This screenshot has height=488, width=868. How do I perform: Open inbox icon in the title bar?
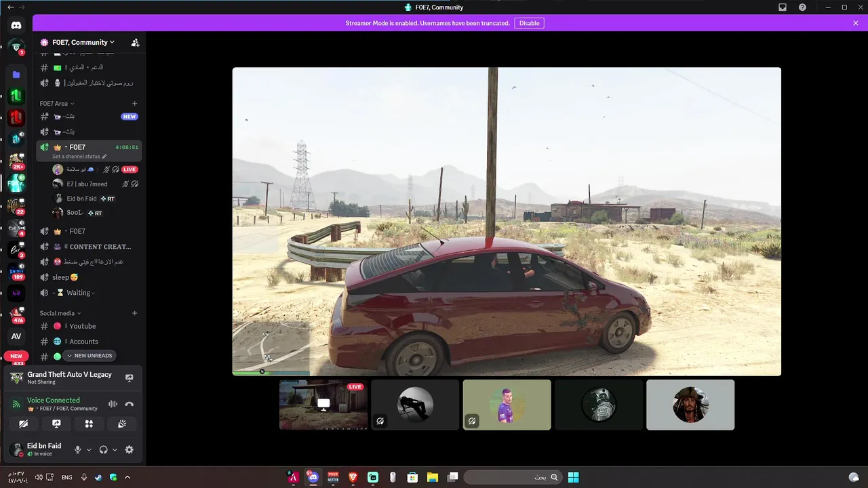[x=782, y=7]
